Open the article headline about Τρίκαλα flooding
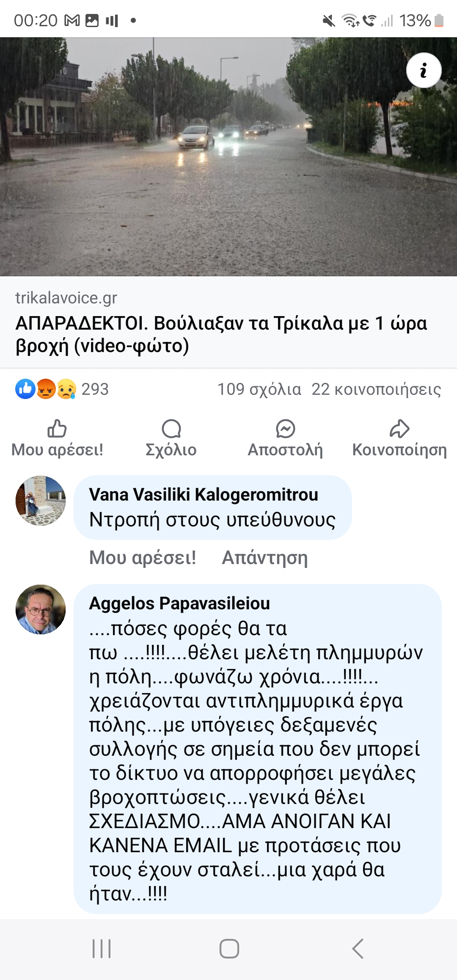The image size is (457, 980). coord(221,334)
